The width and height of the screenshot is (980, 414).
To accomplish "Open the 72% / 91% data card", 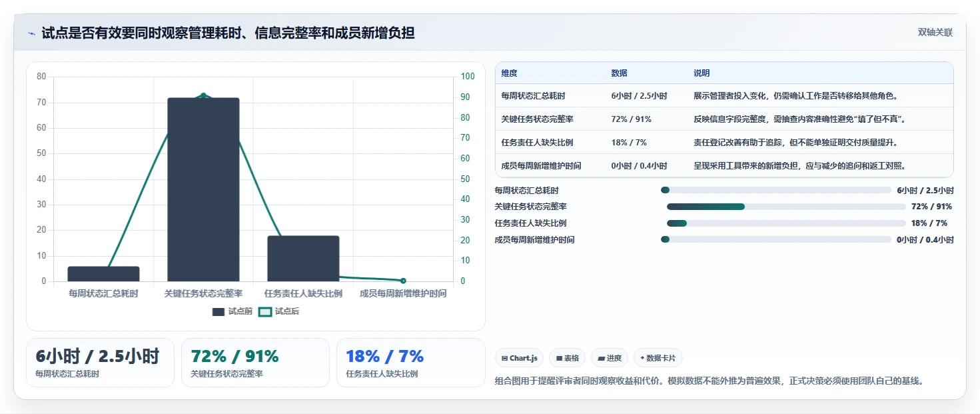I will coord(255,363).
